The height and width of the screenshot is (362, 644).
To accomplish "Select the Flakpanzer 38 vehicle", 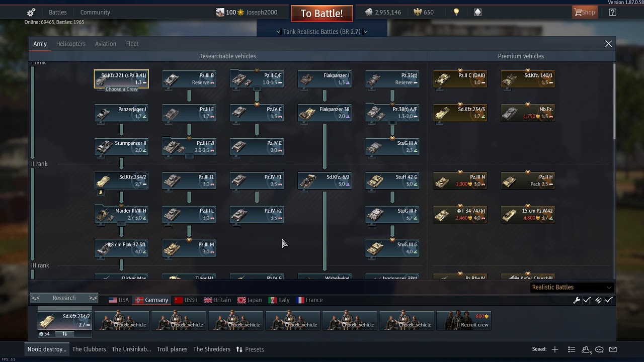I will pos(325,113).
